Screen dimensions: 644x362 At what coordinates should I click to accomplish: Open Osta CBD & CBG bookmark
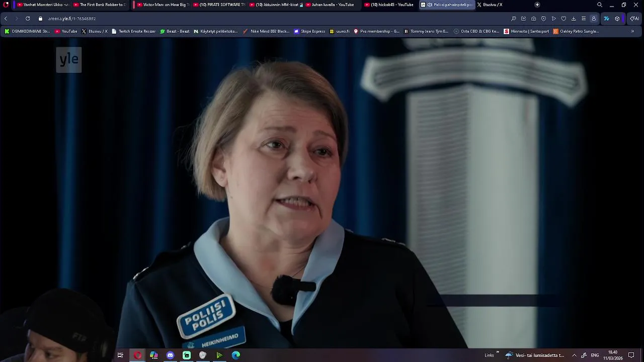(x=476, y=31)
